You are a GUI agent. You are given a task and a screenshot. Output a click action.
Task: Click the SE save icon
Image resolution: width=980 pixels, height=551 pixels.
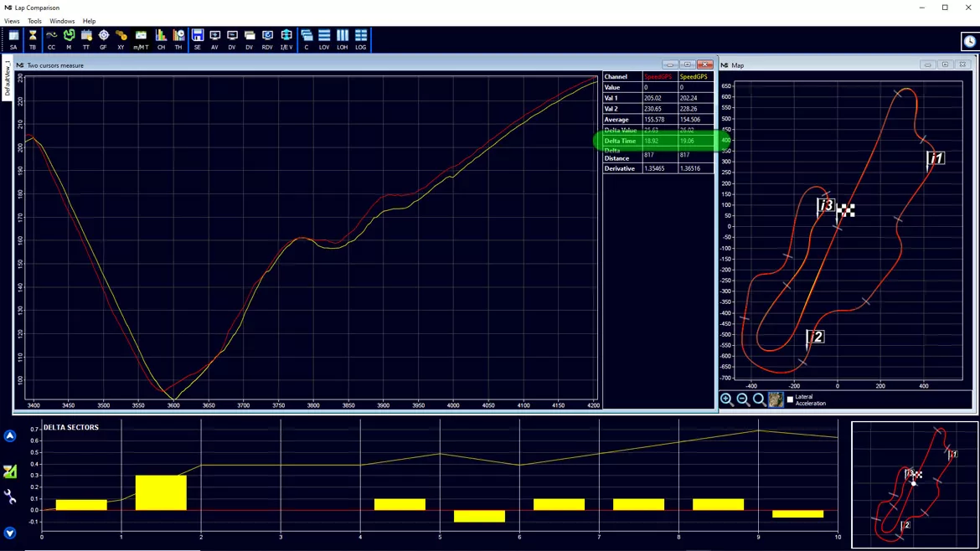click(198, 39)
